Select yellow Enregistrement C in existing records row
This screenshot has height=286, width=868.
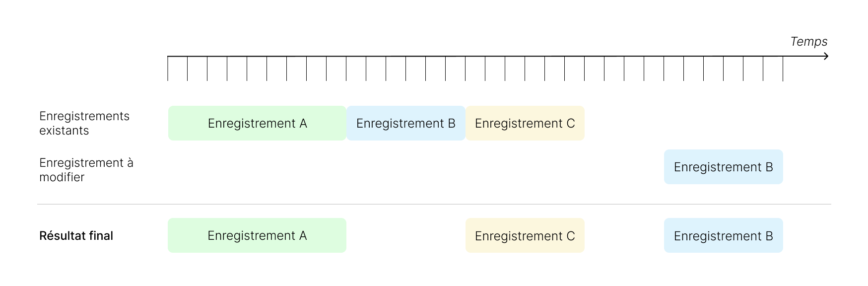[525, 123]
